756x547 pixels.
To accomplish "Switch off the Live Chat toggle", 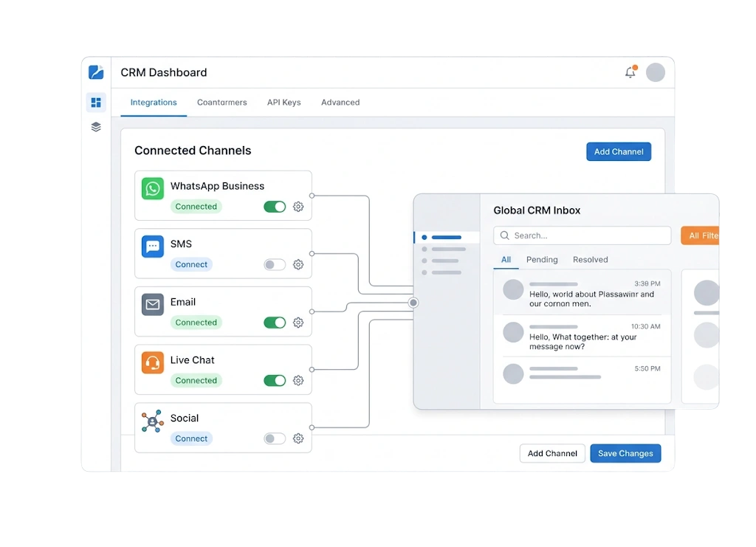I will (x=275, y=380).
